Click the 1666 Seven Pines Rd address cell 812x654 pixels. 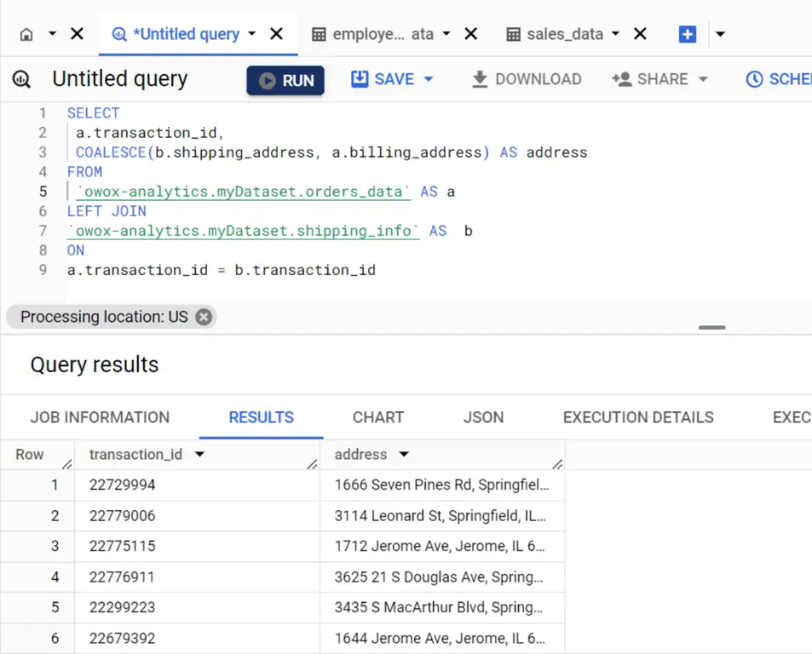(x=441, y=485)
